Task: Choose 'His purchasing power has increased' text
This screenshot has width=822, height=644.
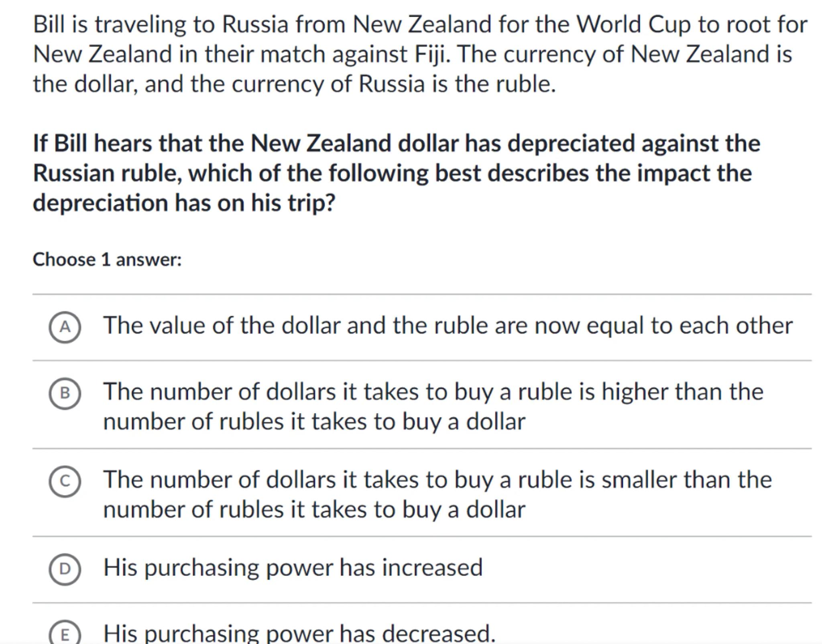Action: [x=293, y=567]
